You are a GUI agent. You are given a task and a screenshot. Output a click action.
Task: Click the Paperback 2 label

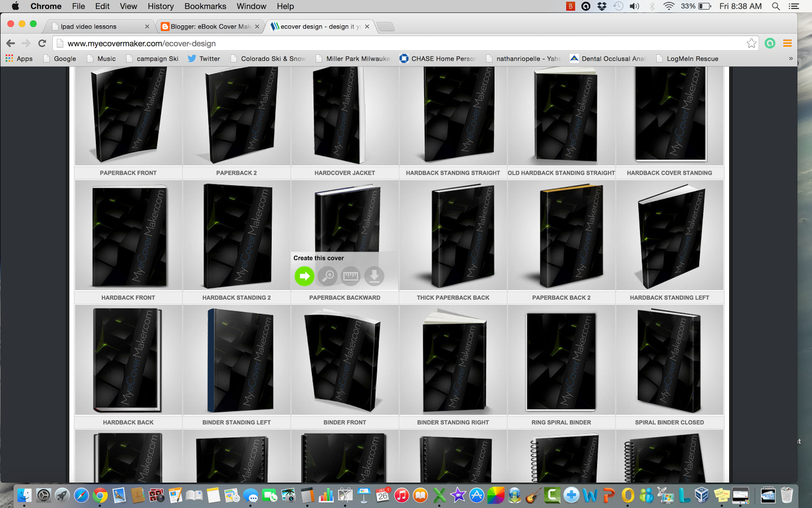click(x=236, y=173)
